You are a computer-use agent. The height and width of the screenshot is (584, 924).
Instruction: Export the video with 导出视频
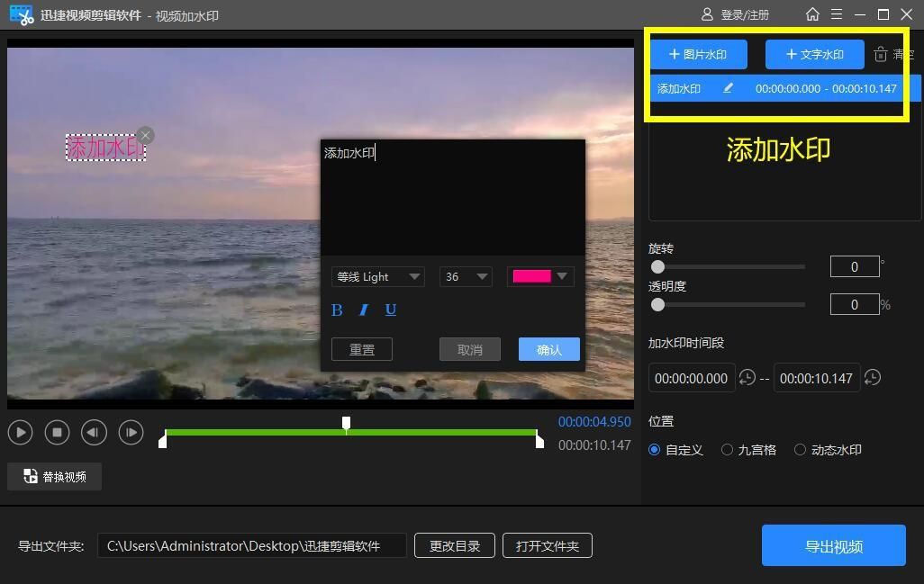pyautogui.click(x=832, y=545)
